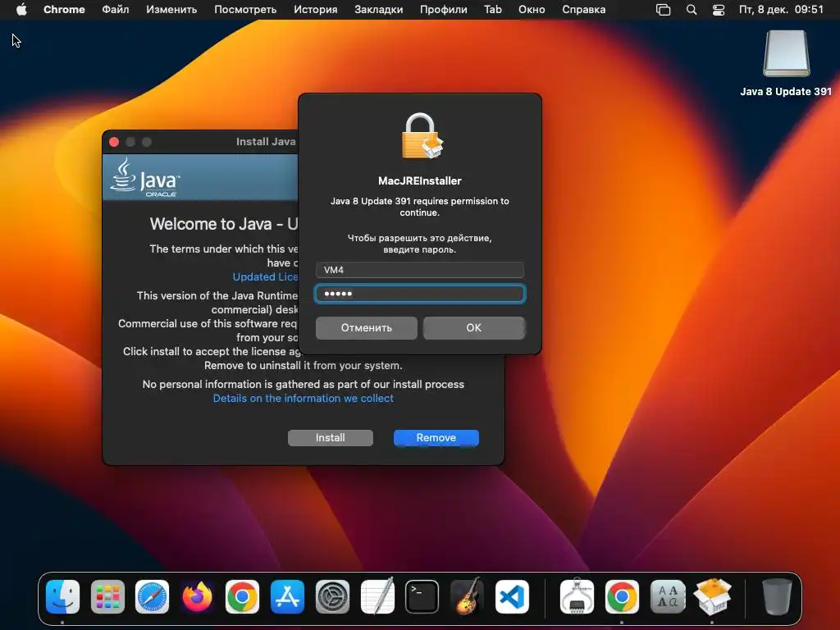Open the Посмотреть menu
This screenshot has width=840, height=630.
click(x=245, y=10)
